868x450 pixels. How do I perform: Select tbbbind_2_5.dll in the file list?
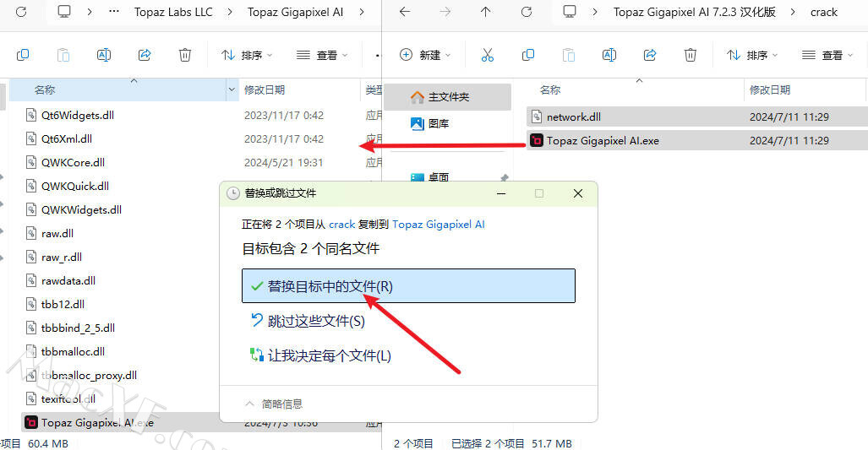pyautogui.click(x=78, y=328)
